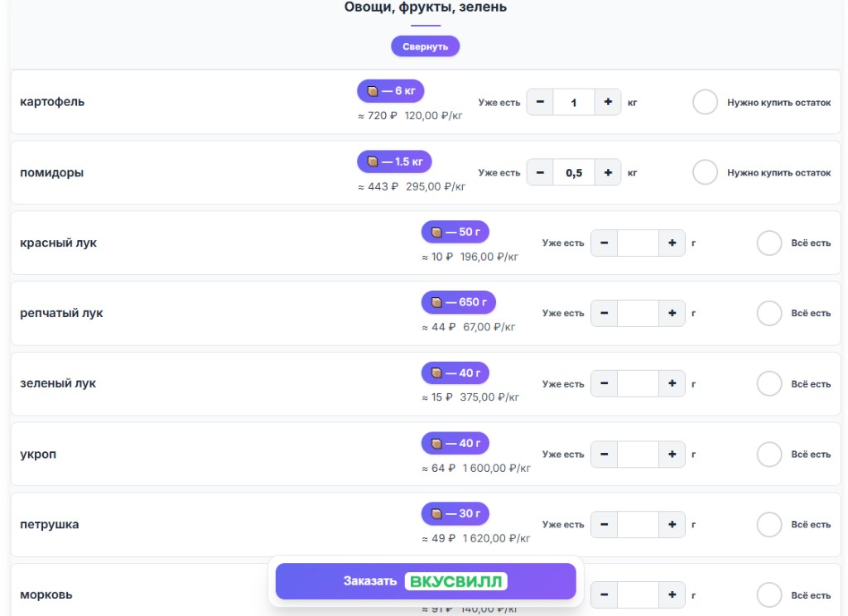
Task: Click the укроп quantity input field
Action: pyautogui.click(x=638, y=455)
